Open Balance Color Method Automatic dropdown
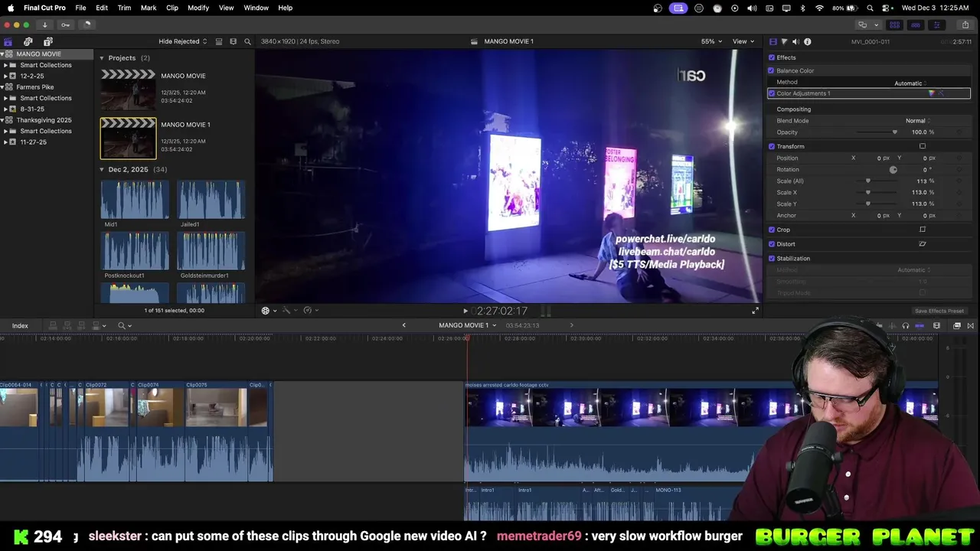The width and height of the screenshot is (980, 551). click(911, 83)
